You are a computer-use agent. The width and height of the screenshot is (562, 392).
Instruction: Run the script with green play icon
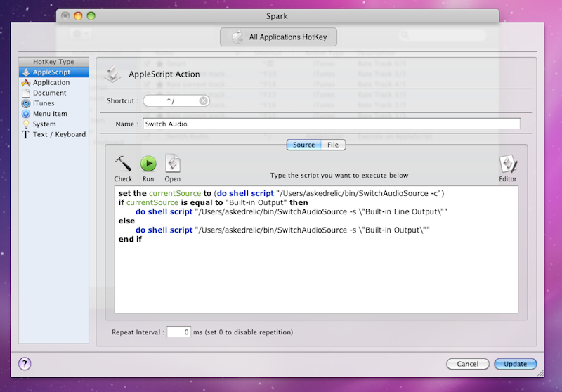click(148, 164)
